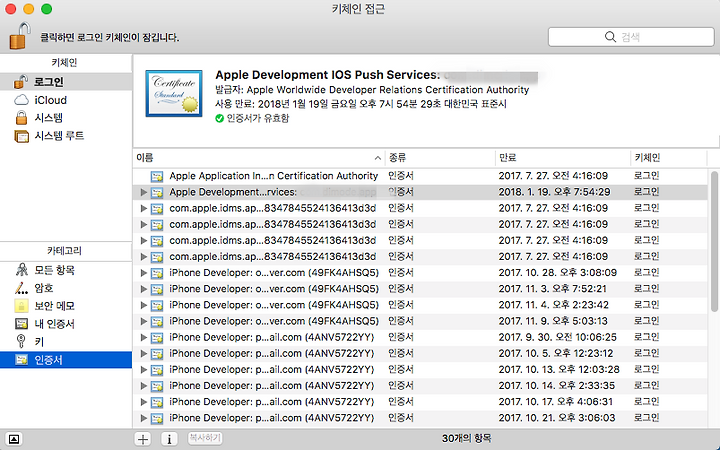Viewport: 720px width, 450px height.
Task: Click the 모든 항목 icon
Action: tap(22, 270)
